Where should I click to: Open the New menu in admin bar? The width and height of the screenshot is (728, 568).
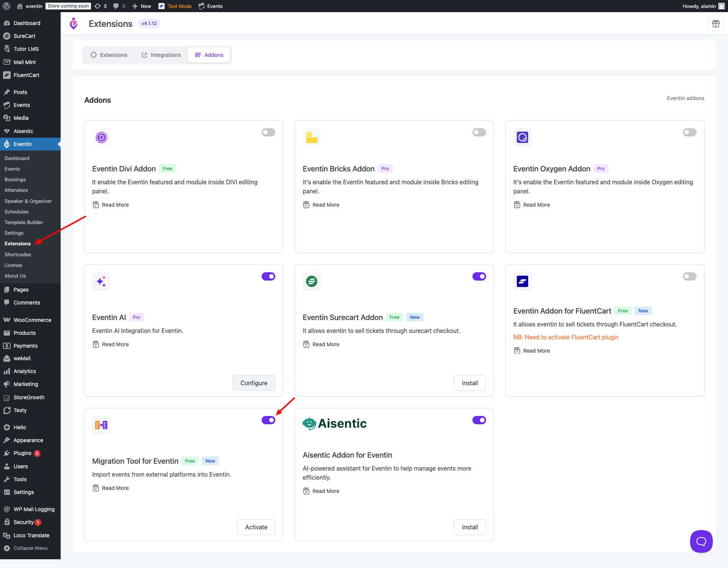pyautogui.click(x=141, y=6)
